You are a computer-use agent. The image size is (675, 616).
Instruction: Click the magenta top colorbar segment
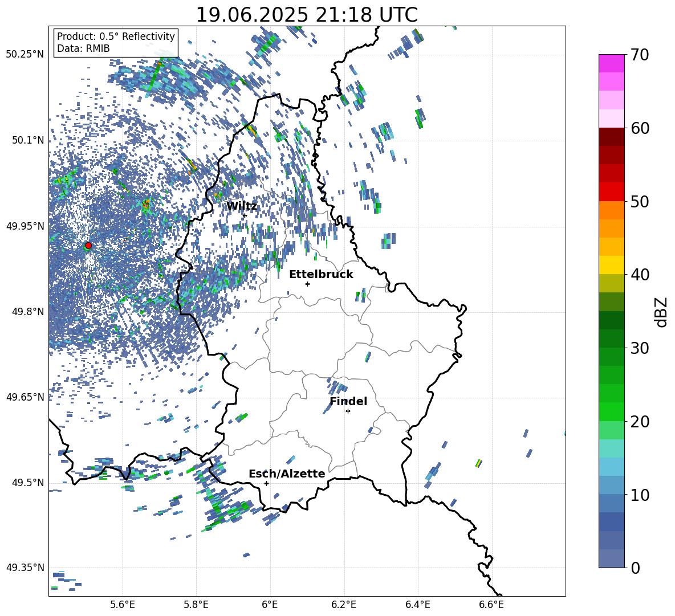point(611,63)
